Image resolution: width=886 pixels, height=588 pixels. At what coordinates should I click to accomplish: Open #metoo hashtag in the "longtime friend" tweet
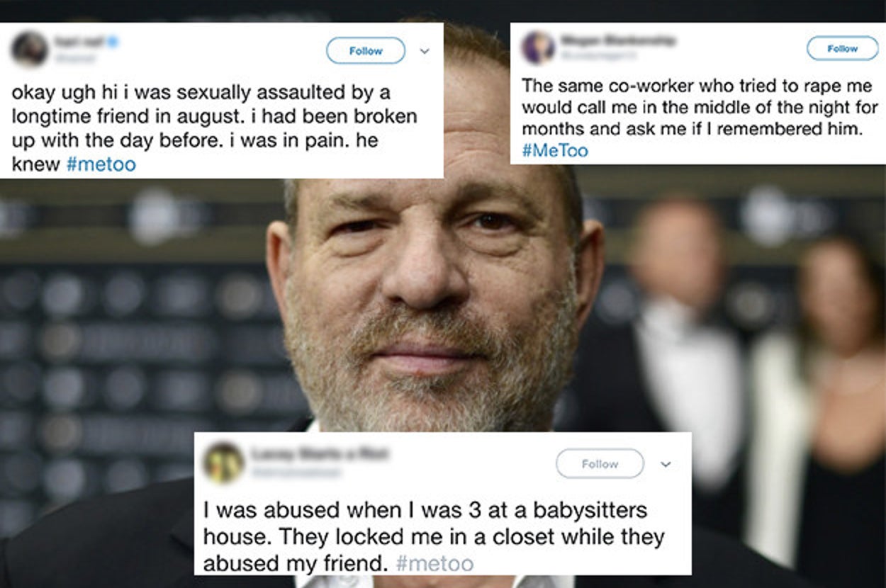pos(101,165)
